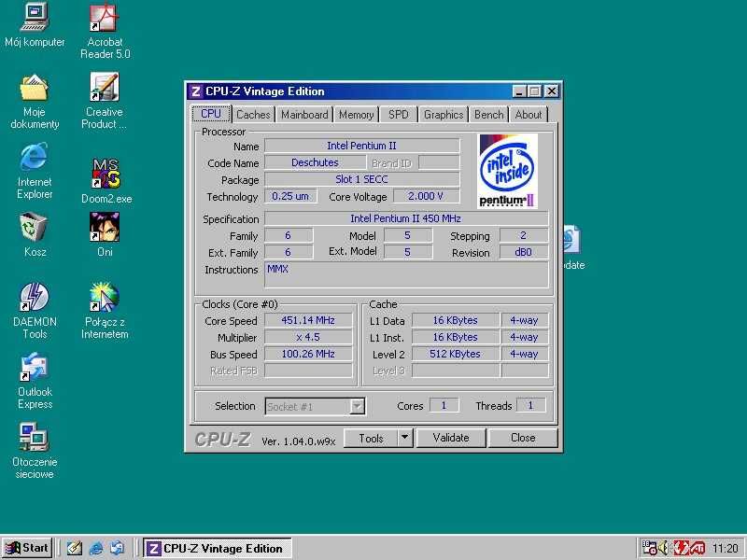Open the Start menu
Screen dimensions: 747x560
27,548
